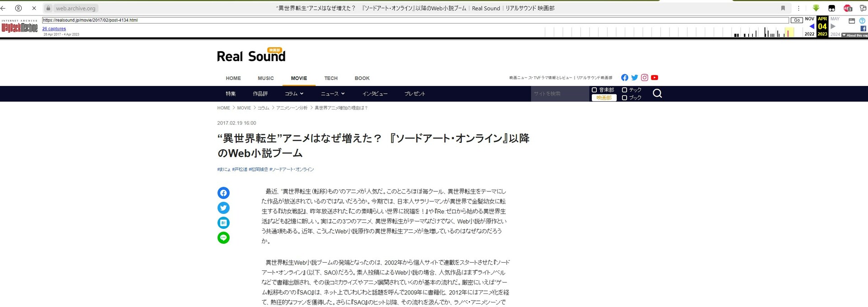This screenshot has width=868, height=307.
Task: Open the 26 captures link
Action: pyautogui.click(x=54, y=29)
